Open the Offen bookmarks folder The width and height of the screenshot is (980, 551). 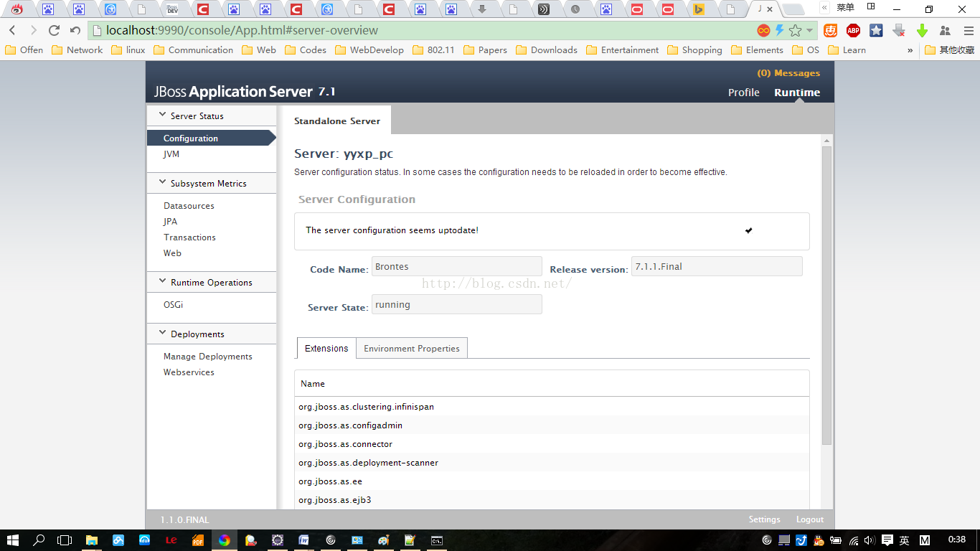[24, 50]
